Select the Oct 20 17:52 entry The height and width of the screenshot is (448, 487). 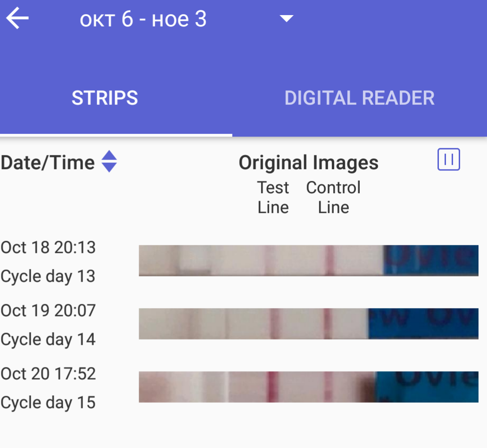pyautogui.click(x=48, y=374)
